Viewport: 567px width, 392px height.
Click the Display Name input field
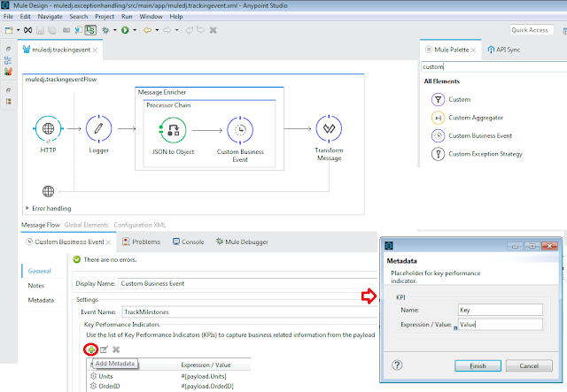(x=248, y=284)
